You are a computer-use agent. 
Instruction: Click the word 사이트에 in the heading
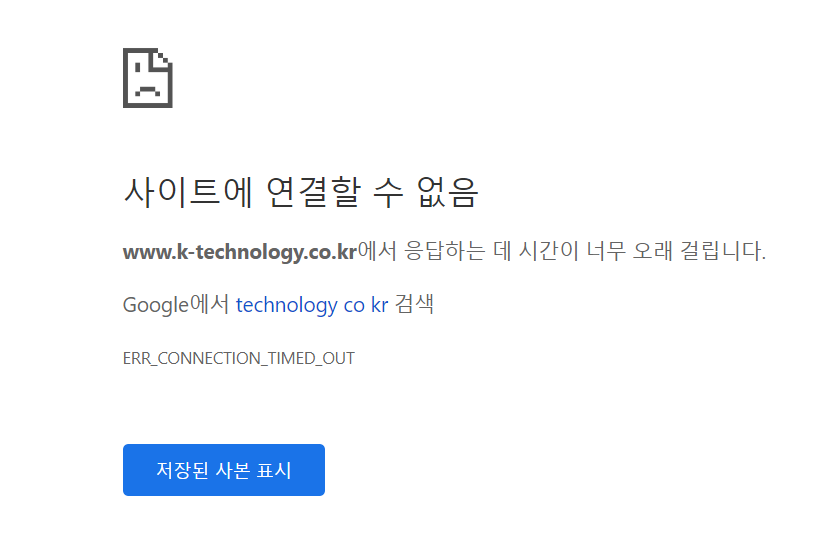[x=188, y=191]
